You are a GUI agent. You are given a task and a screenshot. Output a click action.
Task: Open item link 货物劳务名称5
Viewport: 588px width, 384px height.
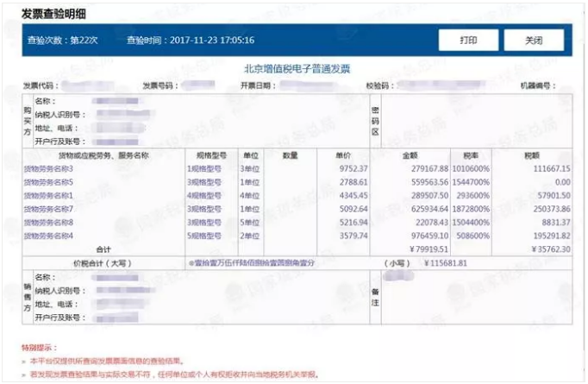(48, 182)
